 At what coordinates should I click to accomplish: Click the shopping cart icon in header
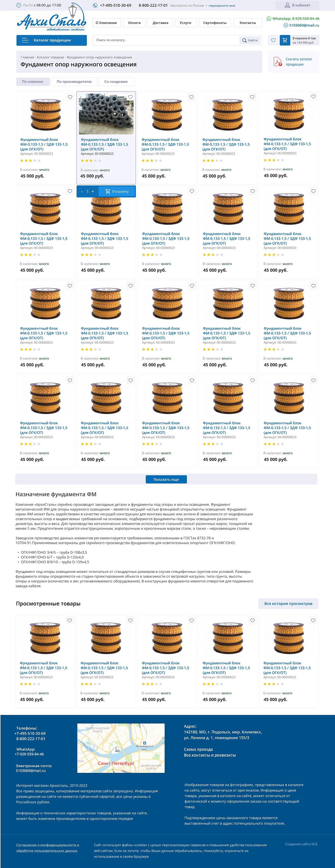pos(285,41)
